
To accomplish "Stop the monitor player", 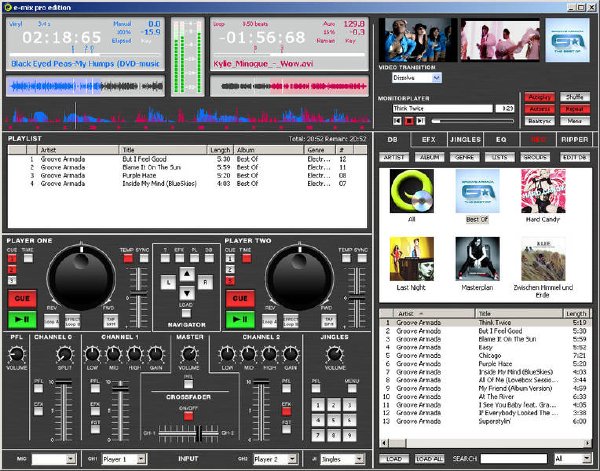I will click(409, 121).
